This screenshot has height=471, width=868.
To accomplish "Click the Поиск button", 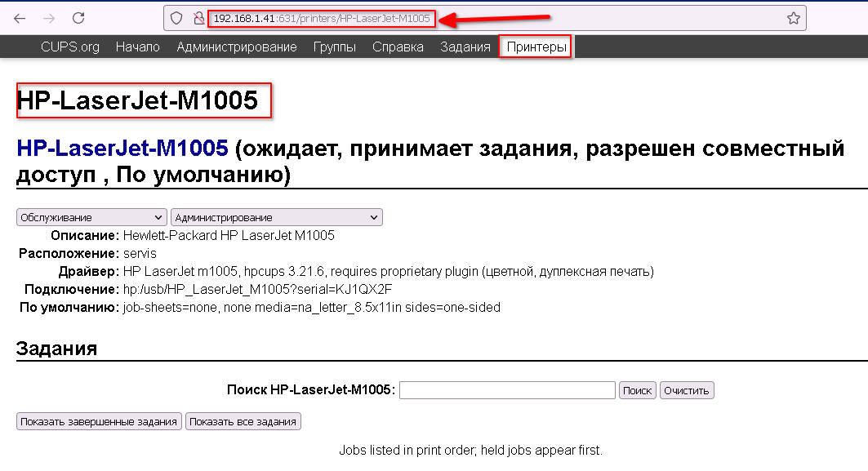I will 637,390.
